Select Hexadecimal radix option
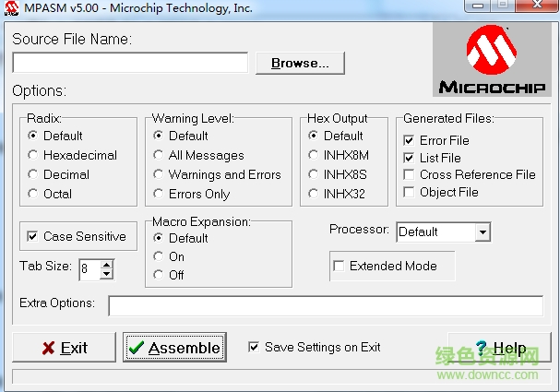 click(33, 155)
